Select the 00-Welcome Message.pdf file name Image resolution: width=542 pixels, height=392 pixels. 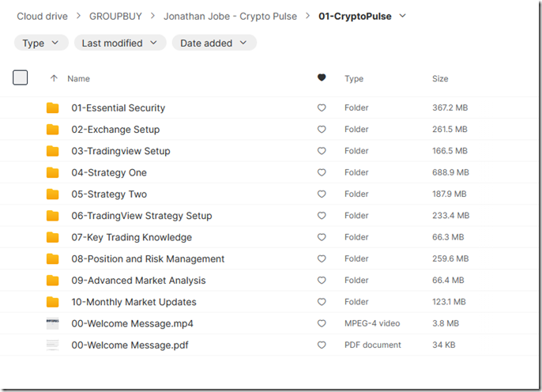(x=130, y=345)
